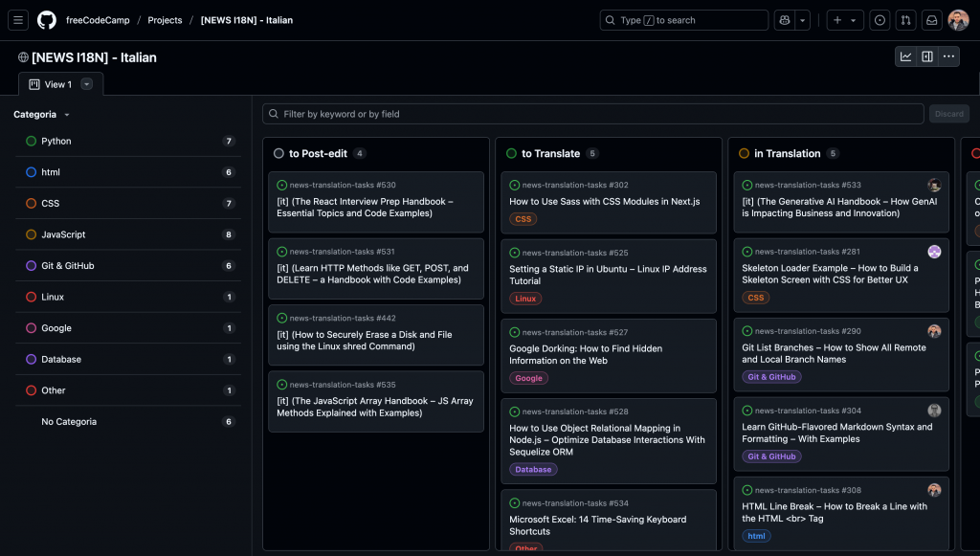Open the global navigation hamburger menu

coord(18,20)
